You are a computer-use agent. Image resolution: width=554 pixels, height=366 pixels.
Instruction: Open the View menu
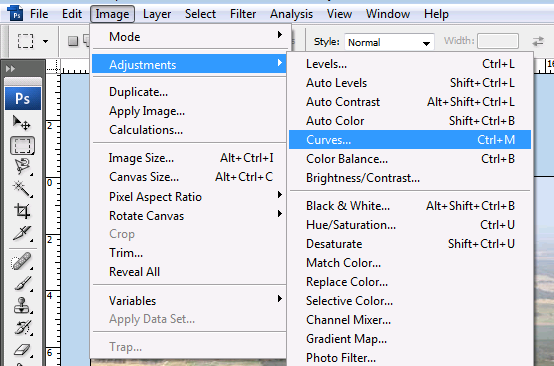(339, 14)
